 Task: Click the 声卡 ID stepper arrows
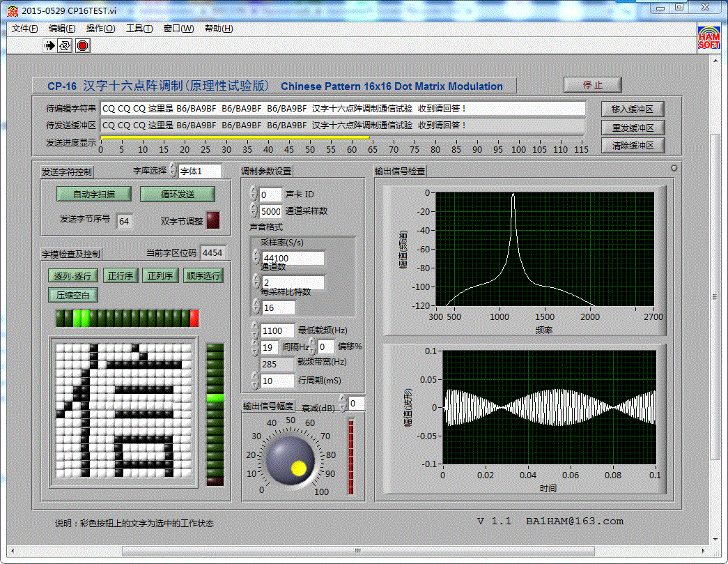(253, 193)
